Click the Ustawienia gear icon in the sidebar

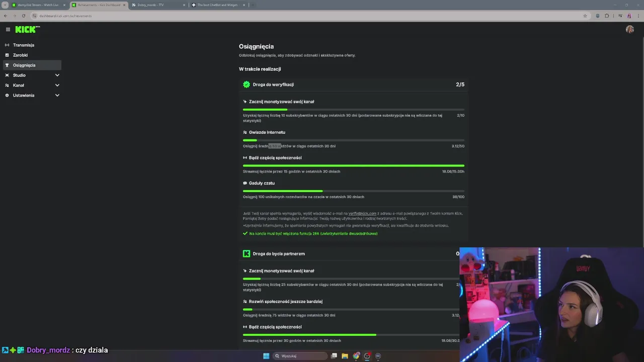(x=7, y=95)
